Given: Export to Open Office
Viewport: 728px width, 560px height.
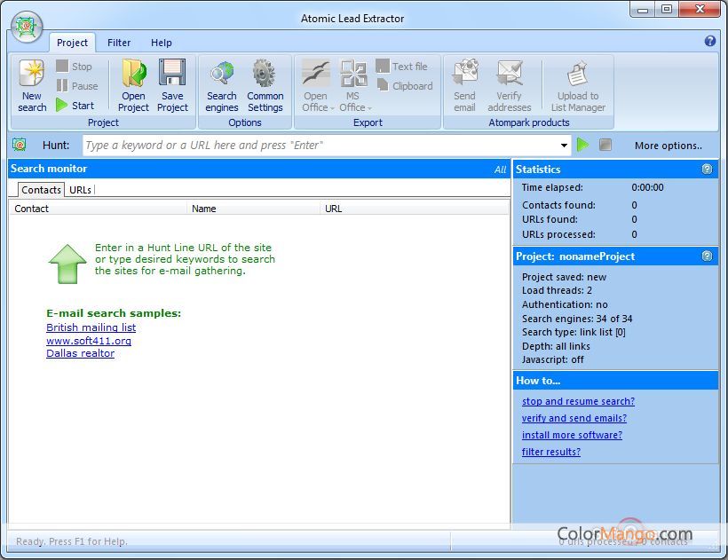Looking at the screenshot, I should 317,86.
